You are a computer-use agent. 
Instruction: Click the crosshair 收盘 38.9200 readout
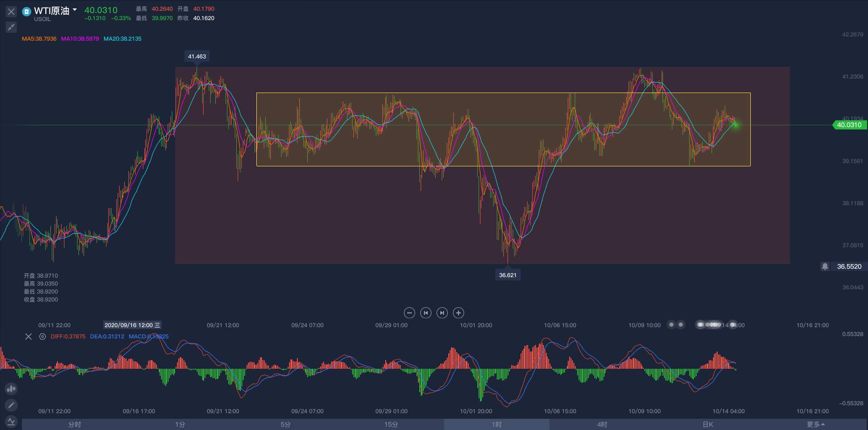(x=41, y=300)
